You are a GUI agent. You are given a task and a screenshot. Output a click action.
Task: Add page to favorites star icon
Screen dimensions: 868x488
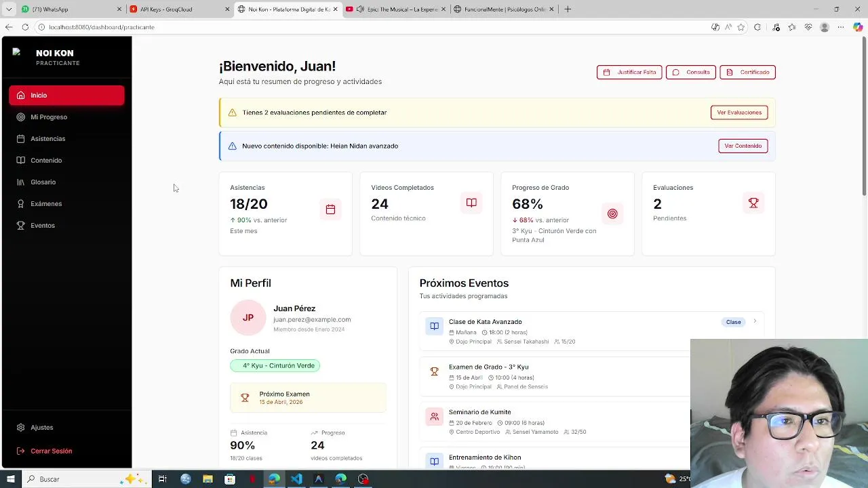tap(741, 27)
